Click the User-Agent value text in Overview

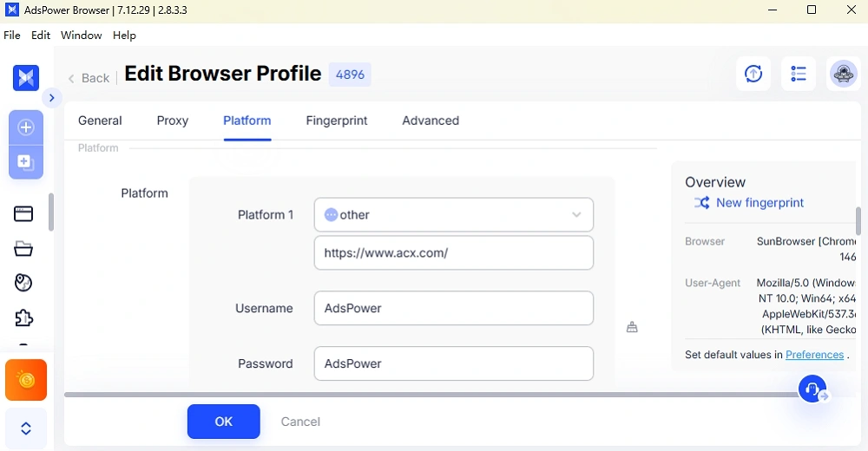click(x=806, y=306)
